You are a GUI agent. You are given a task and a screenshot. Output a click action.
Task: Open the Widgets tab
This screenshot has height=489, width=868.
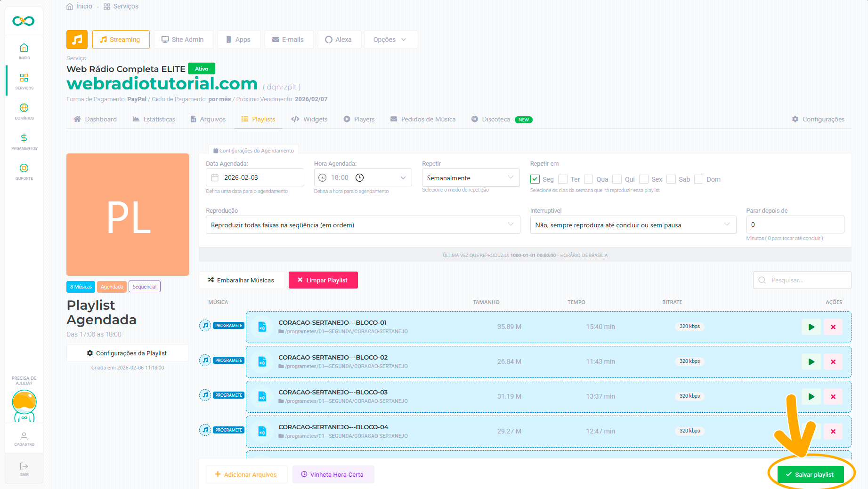pyautogui.click(x=309, y=119)
